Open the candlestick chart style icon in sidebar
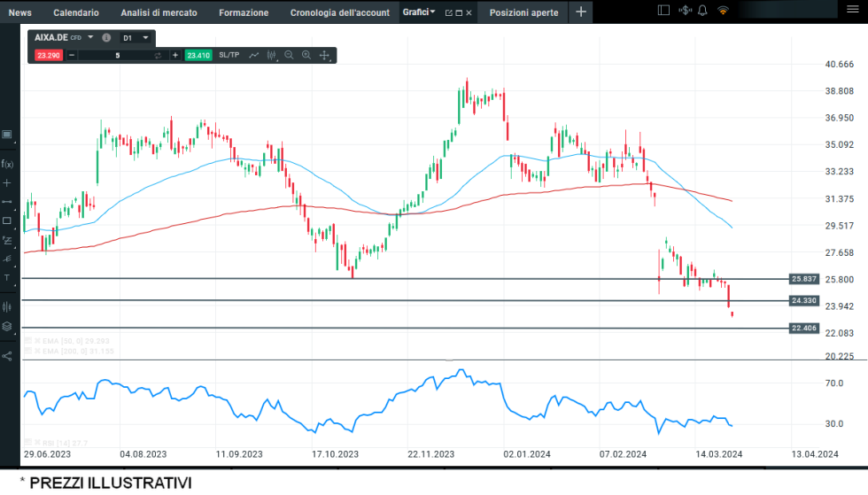Image resolution: width=868 pixels, height=495 pixels. click(x=7, y=306)
